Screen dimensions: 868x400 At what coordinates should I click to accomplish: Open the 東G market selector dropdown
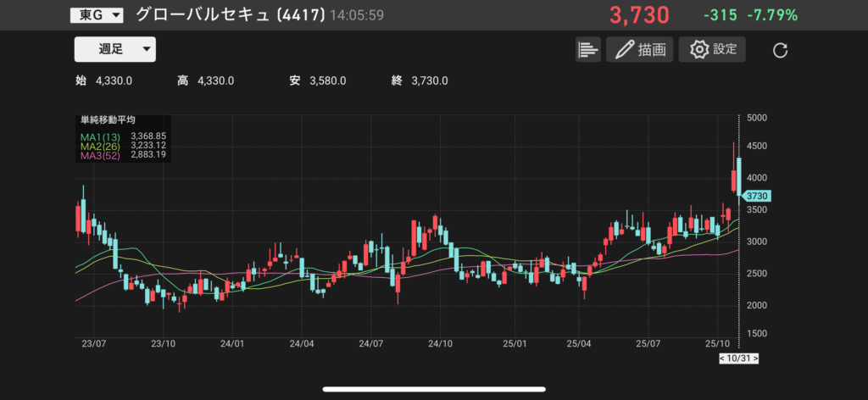click(97, 15)
